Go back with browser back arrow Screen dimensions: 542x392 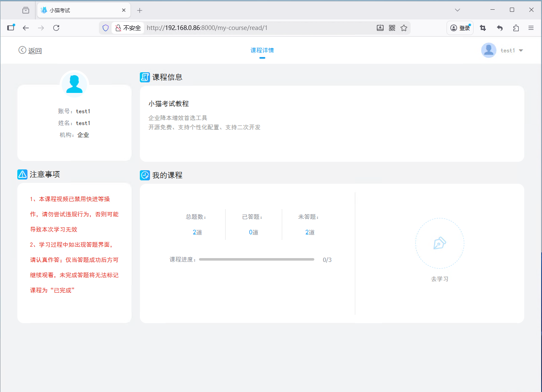(26, 28)
